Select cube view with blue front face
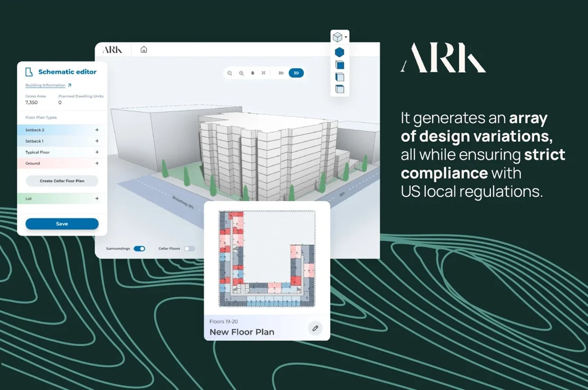This screenshot has width=588, height=390. (x=340, y=65)
